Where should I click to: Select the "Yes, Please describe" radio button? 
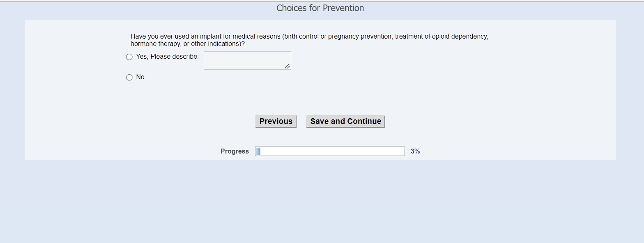click(x=129, y=57)
